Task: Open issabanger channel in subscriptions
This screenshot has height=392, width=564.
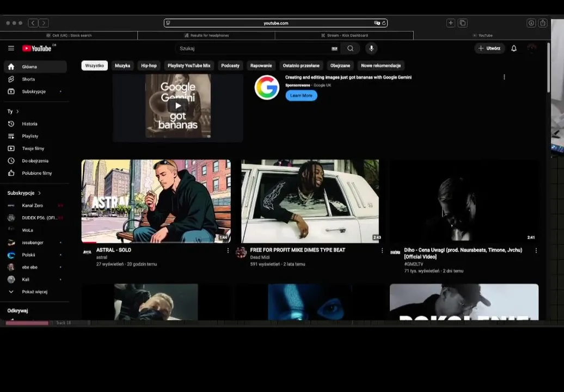Action: pyautogui.click(x=35, y=243)
